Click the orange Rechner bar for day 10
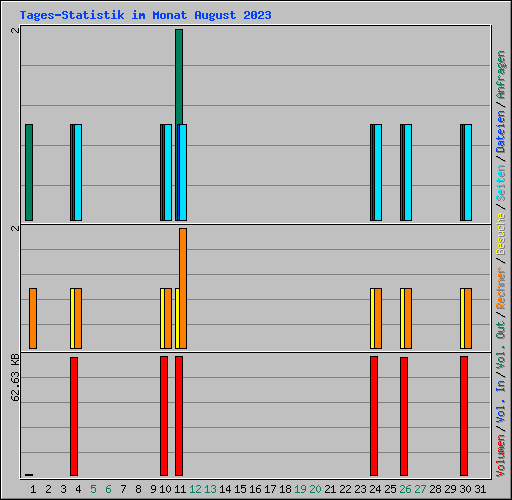This screenshot has height=500, width=512. 168,318
